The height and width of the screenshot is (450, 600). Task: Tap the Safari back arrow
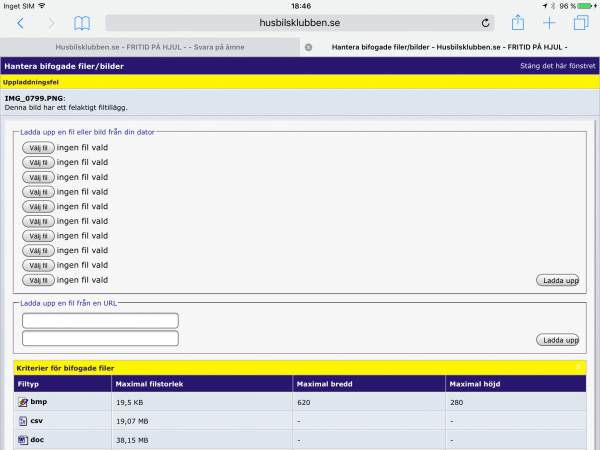pyautogui.click(x=20, y=23)
